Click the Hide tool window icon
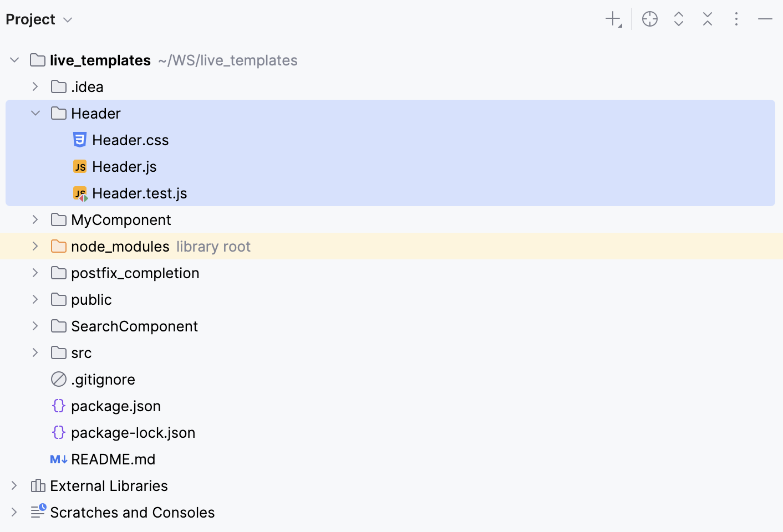This screenshot has width=783, height=532. [765, 18]
